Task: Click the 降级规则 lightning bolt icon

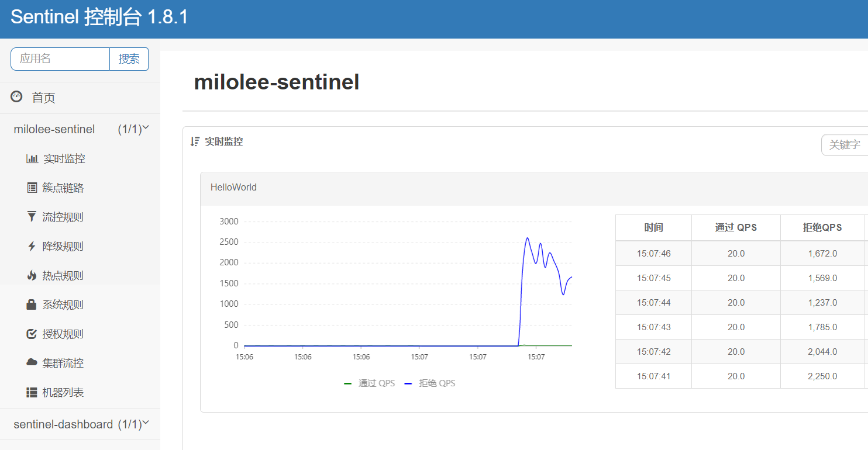Action: [x=32, y=245]
